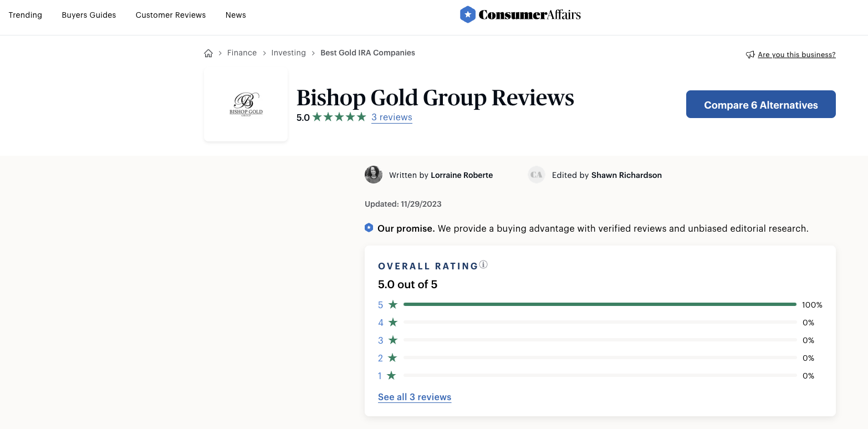
Task: Go to the Finance breadcrumb
Action: click(242, 53)
